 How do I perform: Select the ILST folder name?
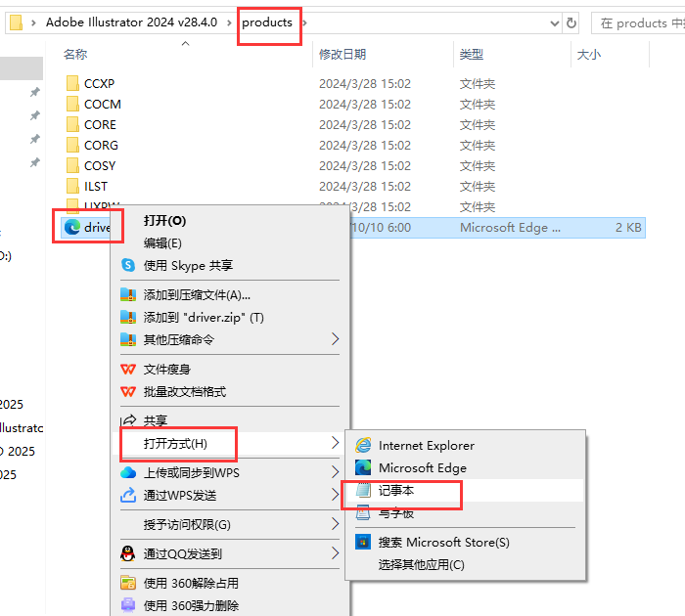(96, 186)
